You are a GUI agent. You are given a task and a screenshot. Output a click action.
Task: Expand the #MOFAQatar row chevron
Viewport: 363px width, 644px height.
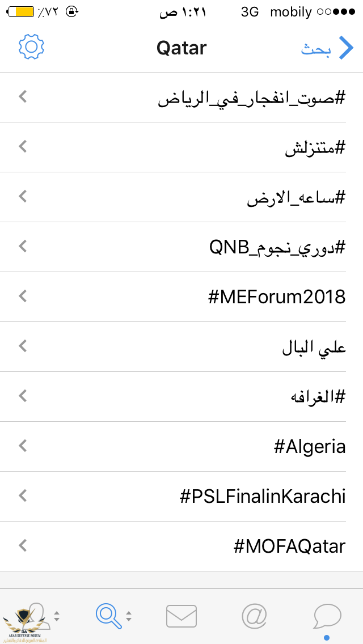click(x=23, y=546)
